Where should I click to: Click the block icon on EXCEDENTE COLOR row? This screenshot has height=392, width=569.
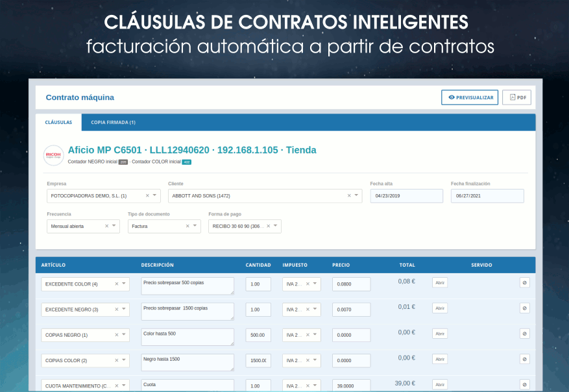tap(524, 283)
